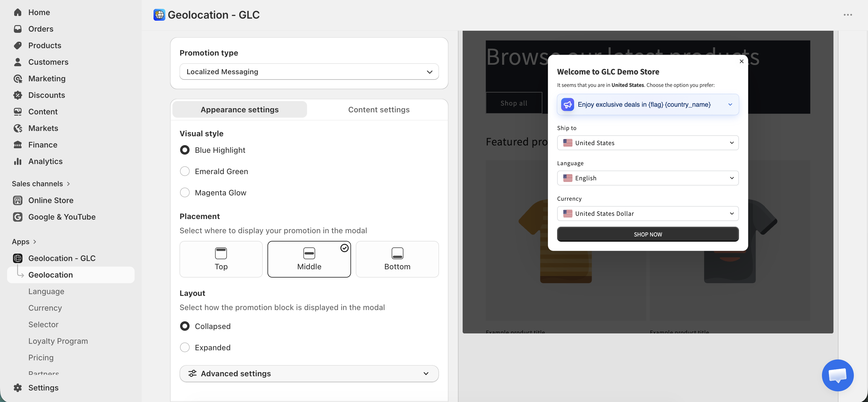This screenshot has width=868, height=402.
Task: Open the Currency United States Dollar dropdown
Action: [x=648, y=213]
